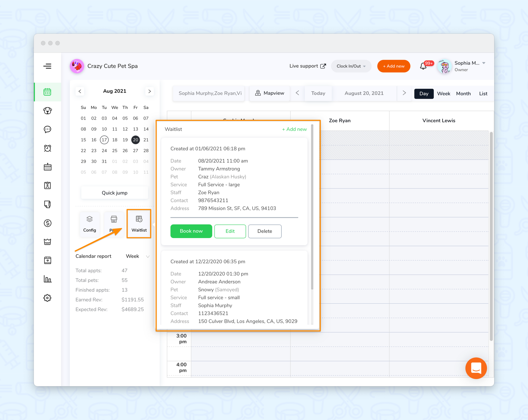Click the Waitlist icon button
528x420 pixels.
pyautogui.click(x=139, y=224)
